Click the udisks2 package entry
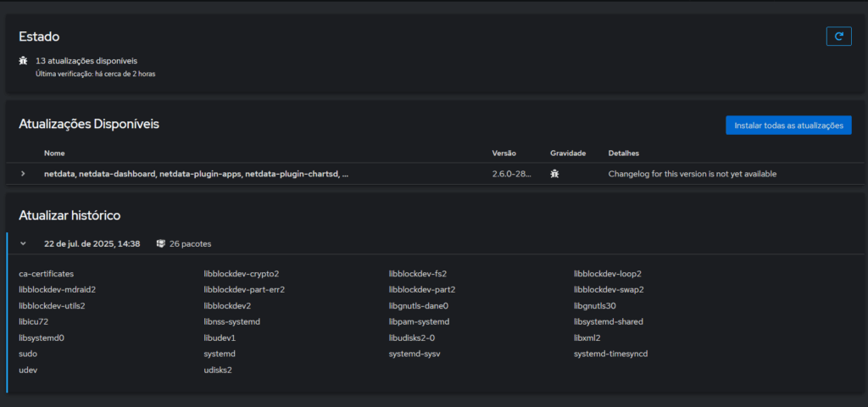 coord(218,370)
